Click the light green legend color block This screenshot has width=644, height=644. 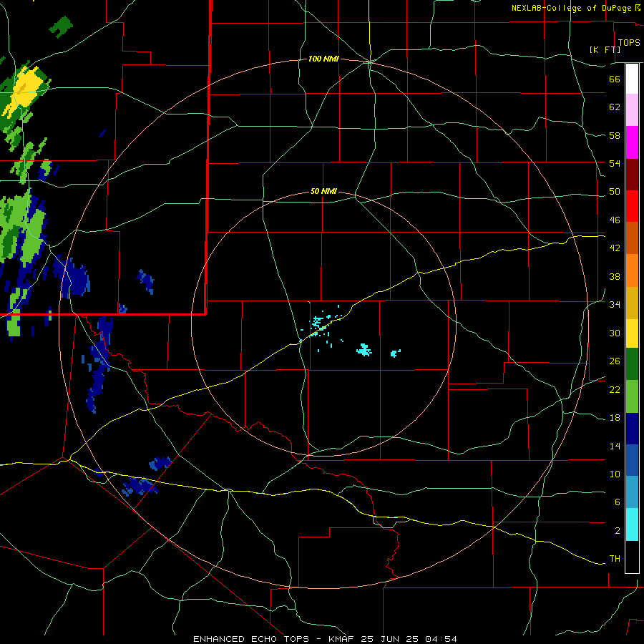(632, 396)
